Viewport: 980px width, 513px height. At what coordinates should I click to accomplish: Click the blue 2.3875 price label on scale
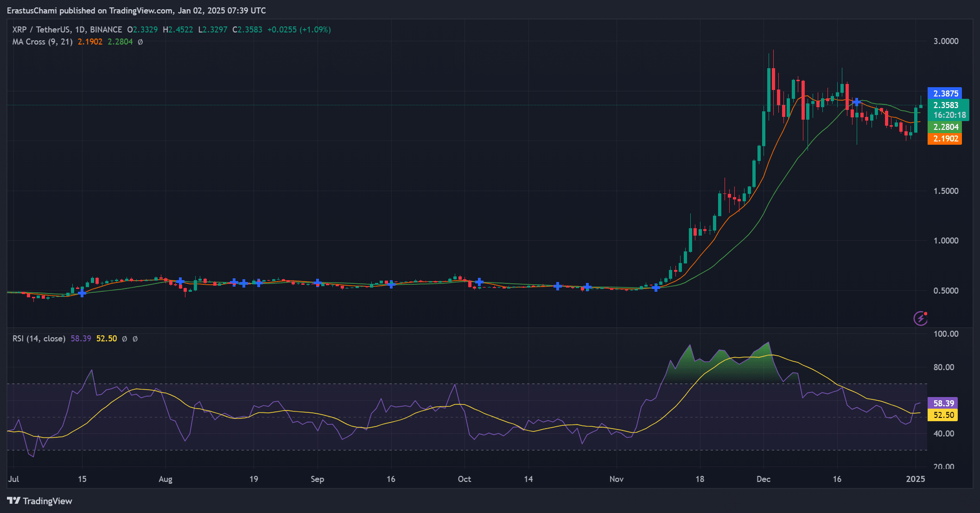[x=945, y=93]
